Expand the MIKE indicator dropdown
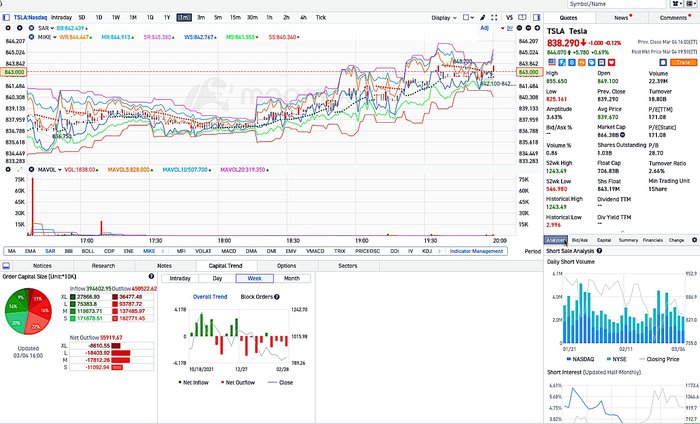The image size is (700, 424). 55,37
